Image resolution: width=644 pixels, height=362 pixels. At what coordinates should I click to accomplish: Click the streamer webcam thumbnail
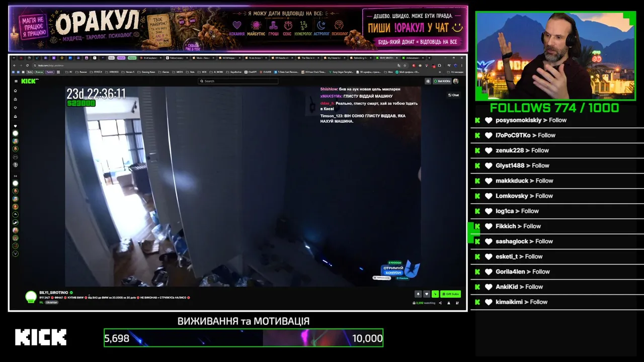(x=555, y=56)
